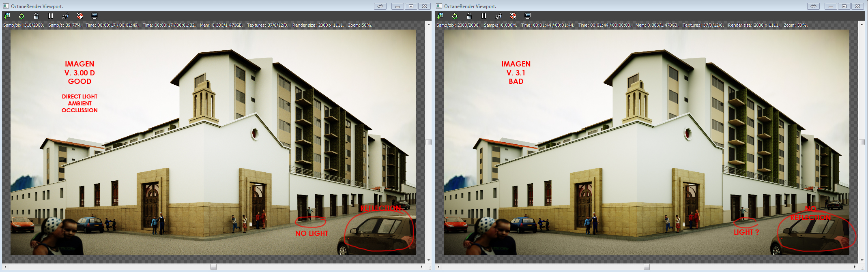Viewport: 868px width, 272px height.
Task: Pause rendering in right viewport
Action: point(484,16)
